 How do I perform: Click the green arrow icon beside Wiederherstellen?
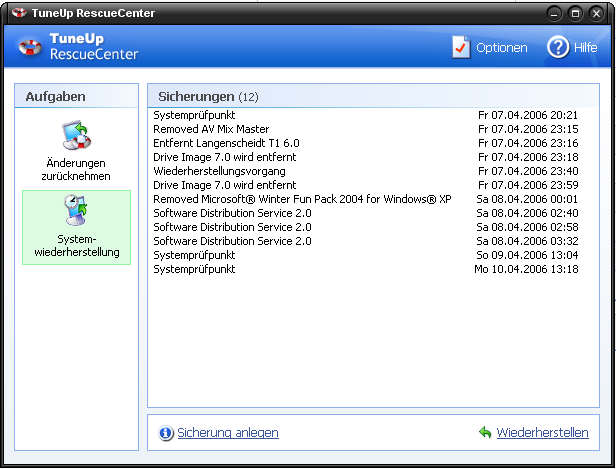click(x=485, y=432)
